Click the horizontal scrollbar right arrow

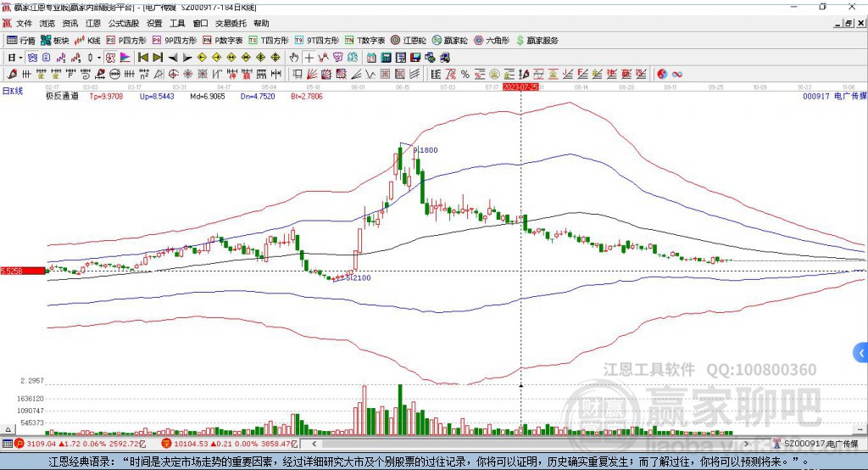746,444
